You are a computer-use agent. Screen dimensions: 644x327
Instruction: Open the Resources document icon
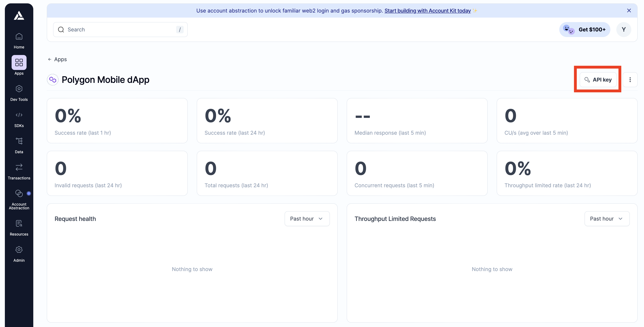(19, 223)
